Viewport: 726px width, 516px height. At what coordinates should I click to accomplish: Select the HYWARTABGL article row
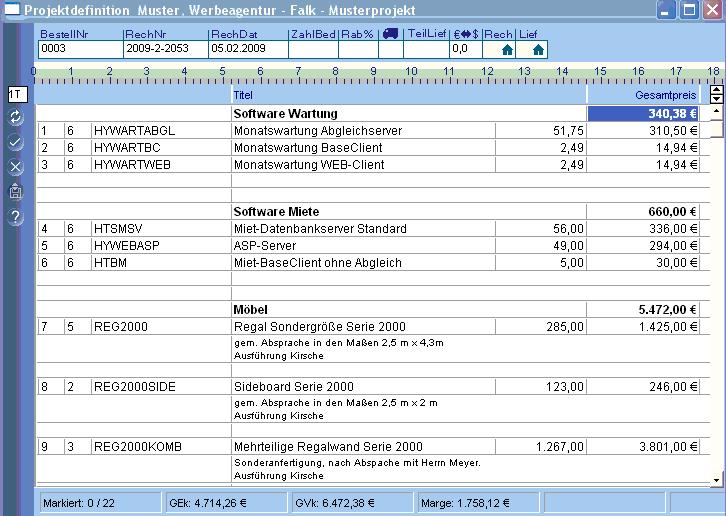coord(134,131)
